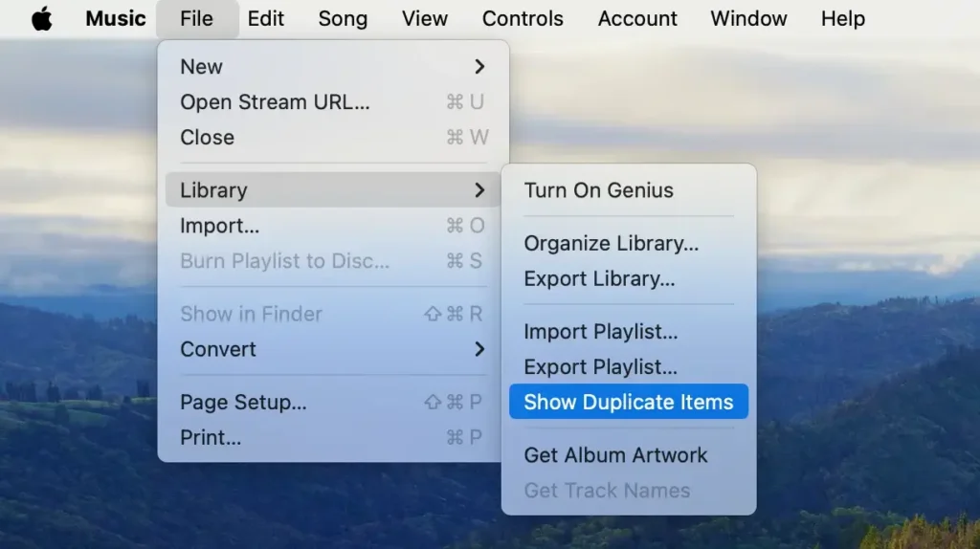Click Show Duplicate Items
Screen dimensions: 980x549
pos(629,402)
